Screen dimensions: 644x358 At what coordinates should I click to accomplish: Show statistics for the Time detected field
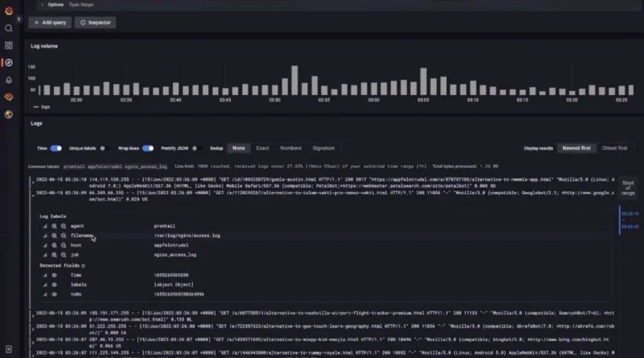tap(45, 275)
